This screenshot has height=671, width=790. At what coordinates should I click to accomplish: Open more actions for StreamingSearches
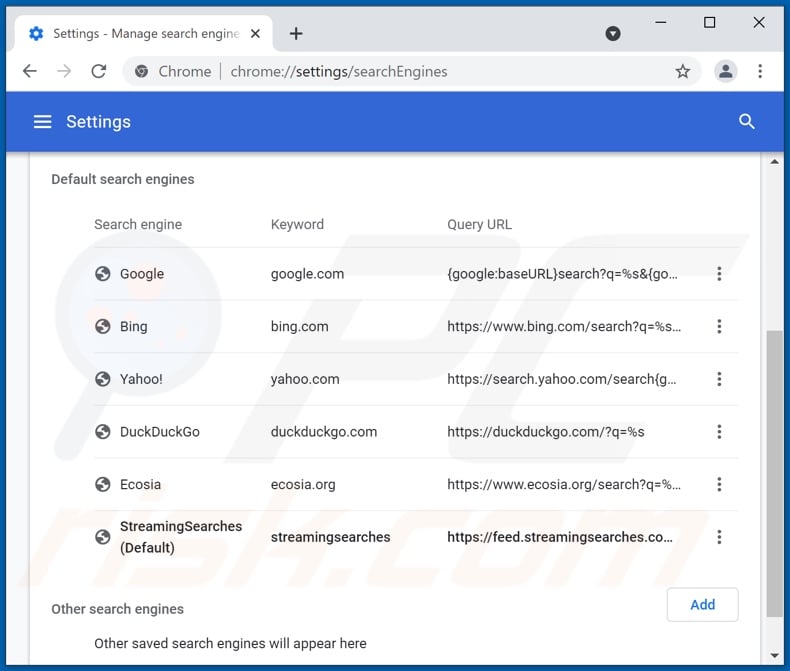point(719,537)
